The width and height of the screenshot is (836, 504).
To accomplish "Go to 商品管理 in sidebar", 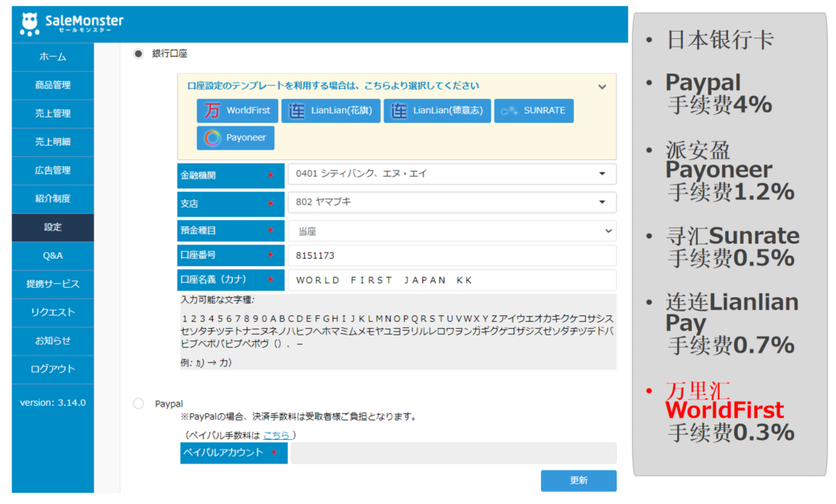I will coord(53,85).
